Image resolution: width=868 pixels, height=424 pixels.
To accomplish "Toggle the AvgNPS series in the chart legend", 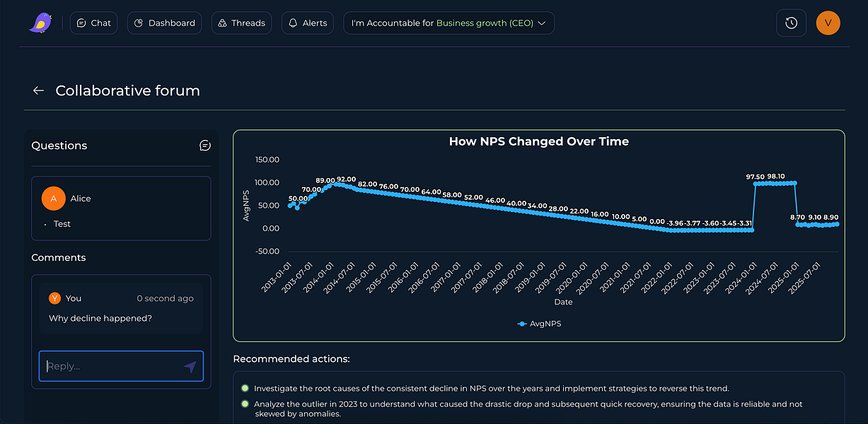I will [x=539, y=324].
